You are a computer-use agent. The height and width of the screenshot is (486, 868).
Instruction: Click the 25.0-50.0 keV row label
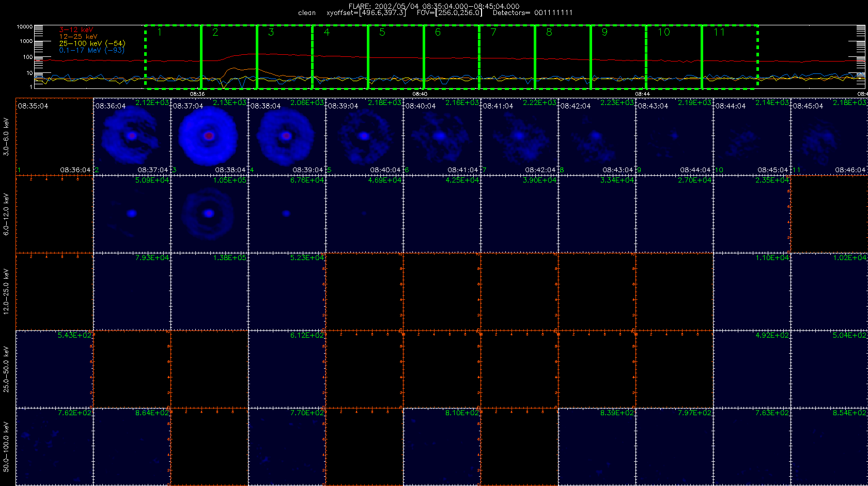6,369
